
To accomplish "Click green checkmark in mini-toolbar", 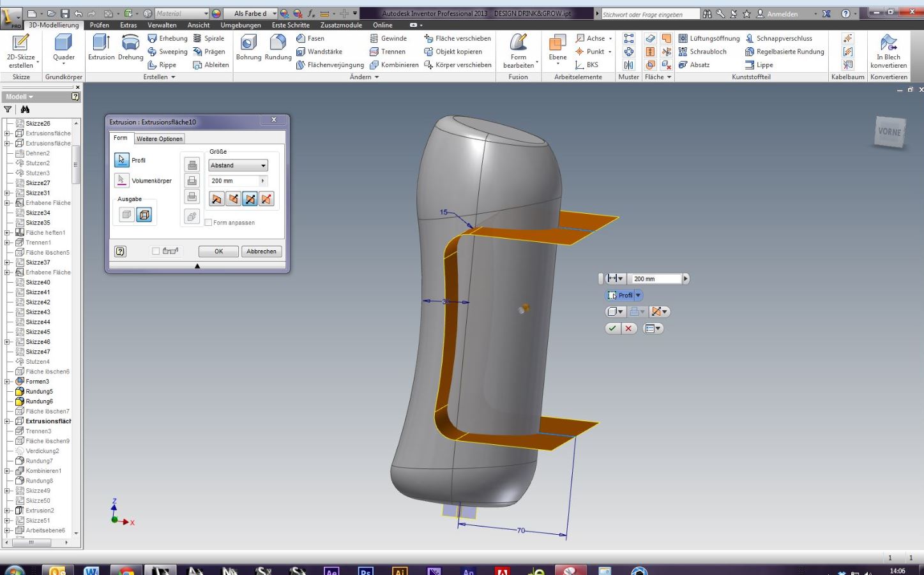I will pos(612,329).
